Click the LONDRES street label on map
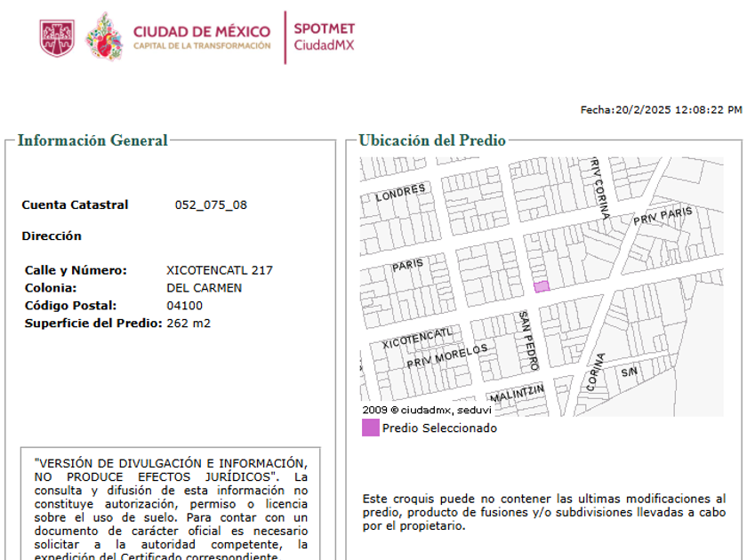747x560 pixels. point(400,193)
